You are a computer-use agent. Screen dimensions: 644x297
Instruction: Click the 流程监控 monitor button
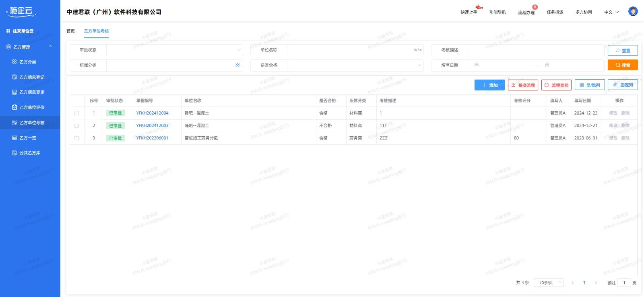coord(556,85)
